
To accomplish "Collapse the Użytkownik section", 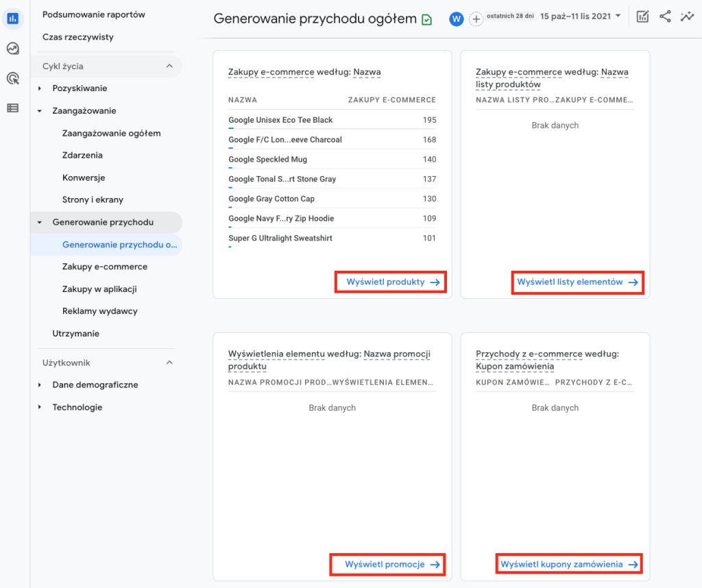I will pyautogui.click(x=169, y=363).
